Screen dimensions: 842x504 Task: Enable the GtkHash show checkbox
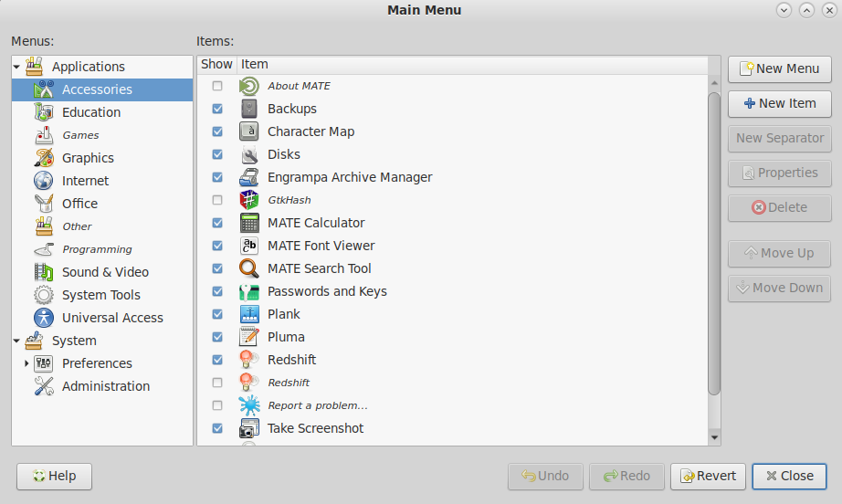[x=217, y=200]
